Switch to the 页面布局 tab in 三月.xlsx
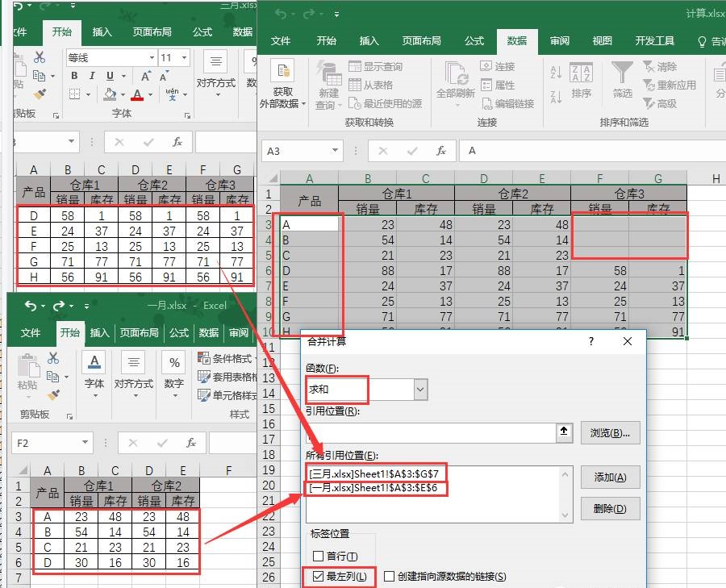The width and height of the screenshot is (726, 588). (152, 31)
